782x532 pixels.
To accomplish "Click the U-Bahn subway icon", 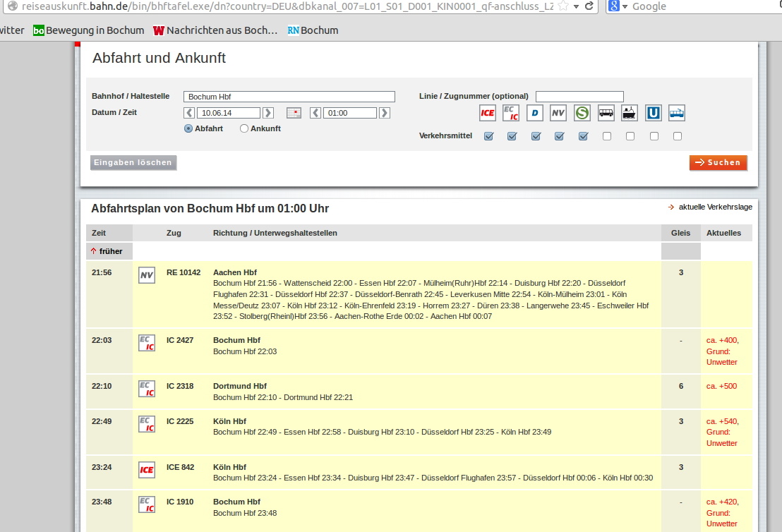I will (x=654, y=113).
